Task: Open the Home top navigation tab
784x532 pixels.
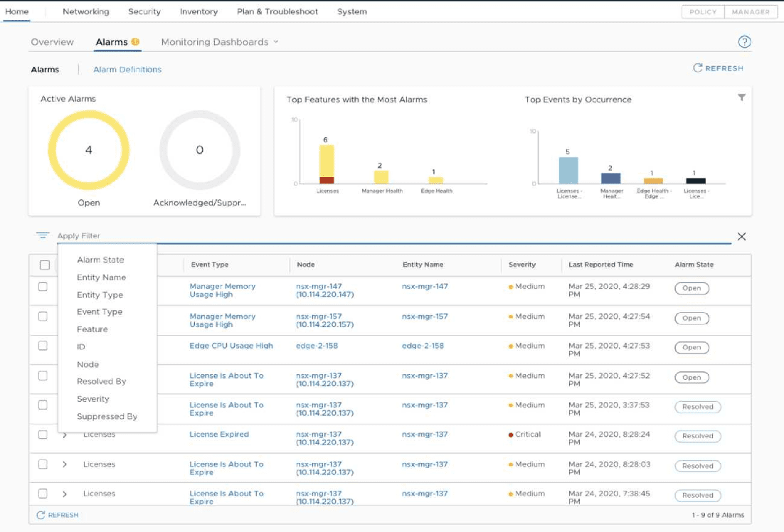Action: pyautogui.click(x=17, y=11)
